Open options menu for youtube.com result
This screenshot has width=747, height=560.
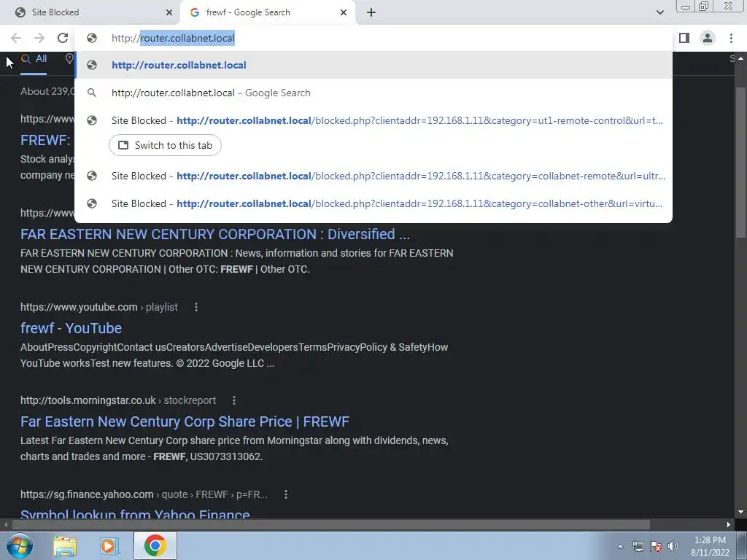(x=196, y=307)
